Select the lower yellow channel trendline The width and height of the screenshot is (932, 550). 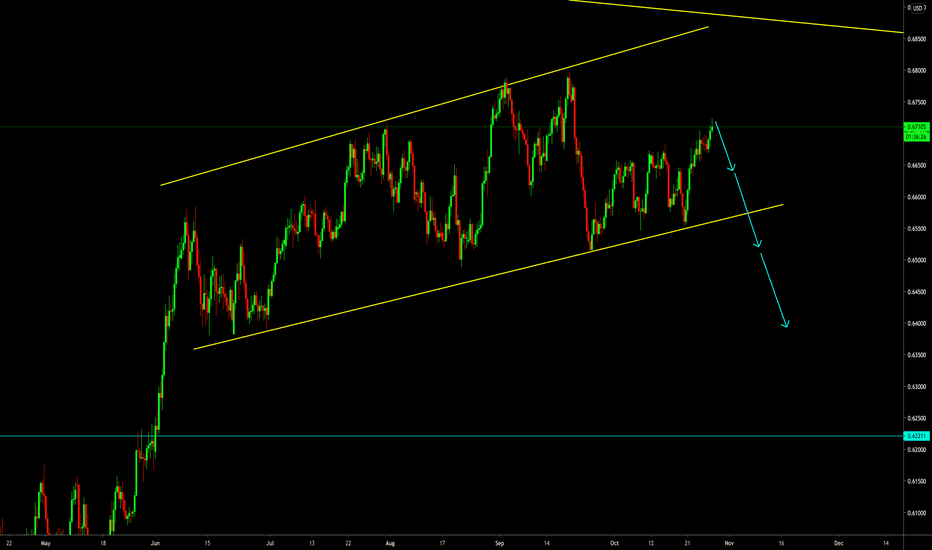click(488, 276)
